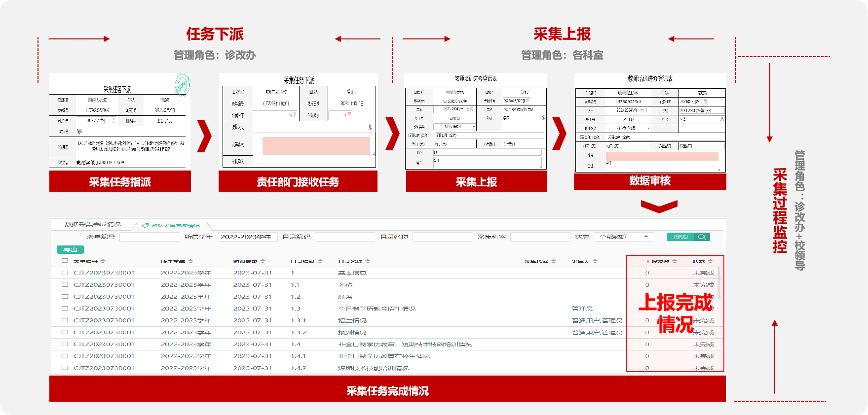Click the 招生情况 cell in the table
This screenshot has width=868, height=415.
pyautogui.click(x=352, y=320)
